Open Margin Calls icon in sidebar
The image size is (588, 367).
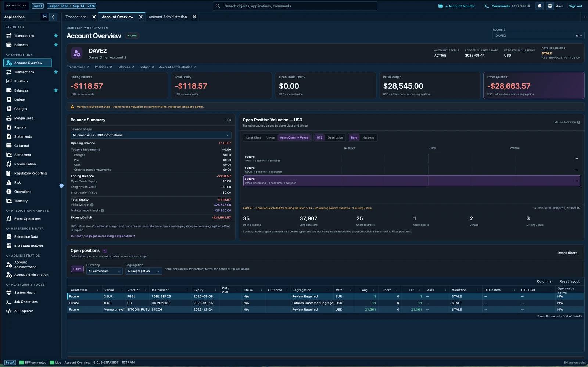(x=9, y=118)
